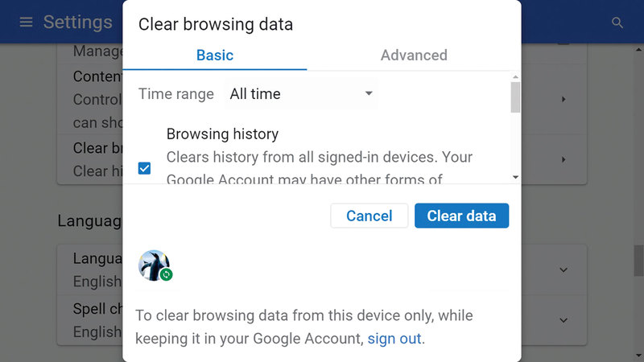Click the Clear data button
644x362 pixels.
click(x=461, y=216)
